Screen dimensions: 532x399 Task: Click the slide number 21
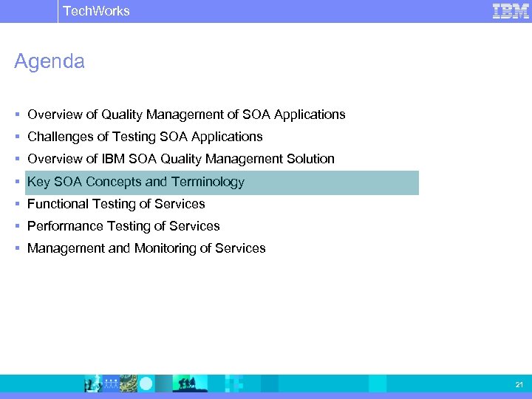519,384
